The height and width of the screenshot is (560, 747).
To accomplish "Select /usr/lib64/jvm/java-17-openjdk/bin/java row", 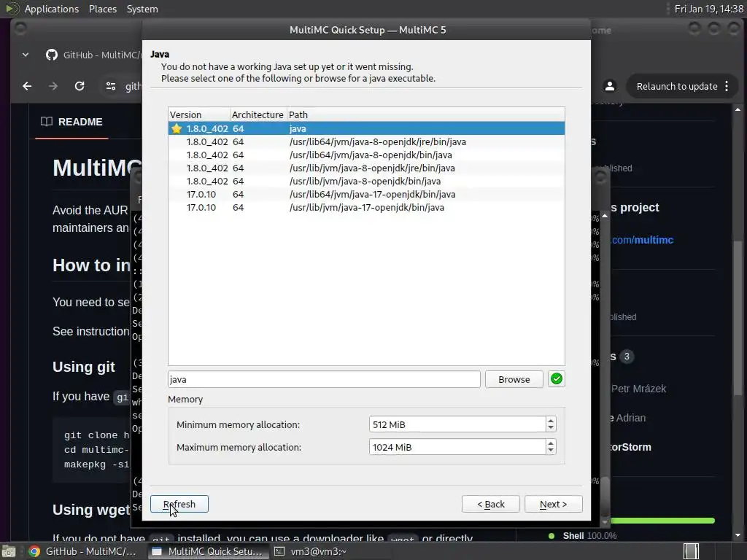I will coord(366,194).
